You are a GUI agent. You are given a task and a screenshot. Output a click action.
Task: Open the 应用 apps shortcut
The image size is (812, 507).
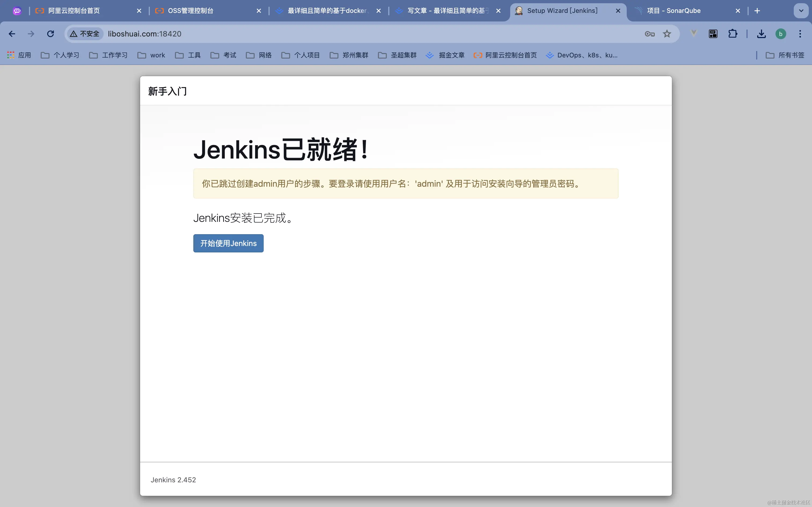(19, 55)
